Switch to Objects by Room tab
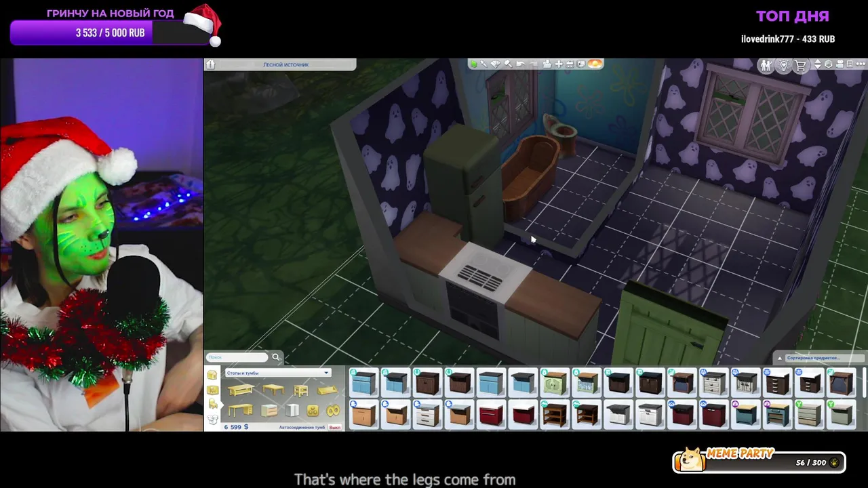868x488 pixels. [x=213, y=390]
